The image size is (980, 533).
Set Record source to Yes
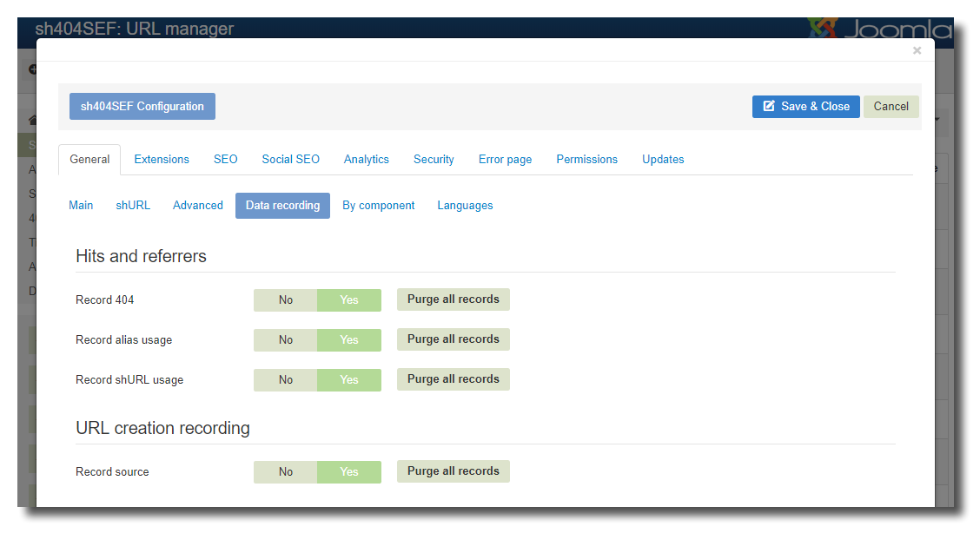coord(348,472)
